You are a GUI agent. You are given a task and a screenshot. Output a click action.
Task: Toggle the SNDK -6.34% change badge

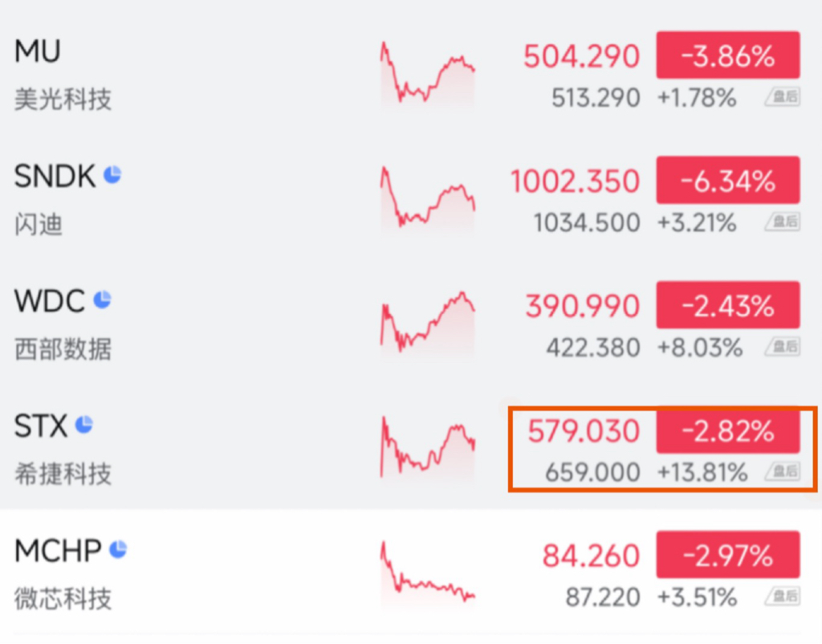[x=727, y=181]
